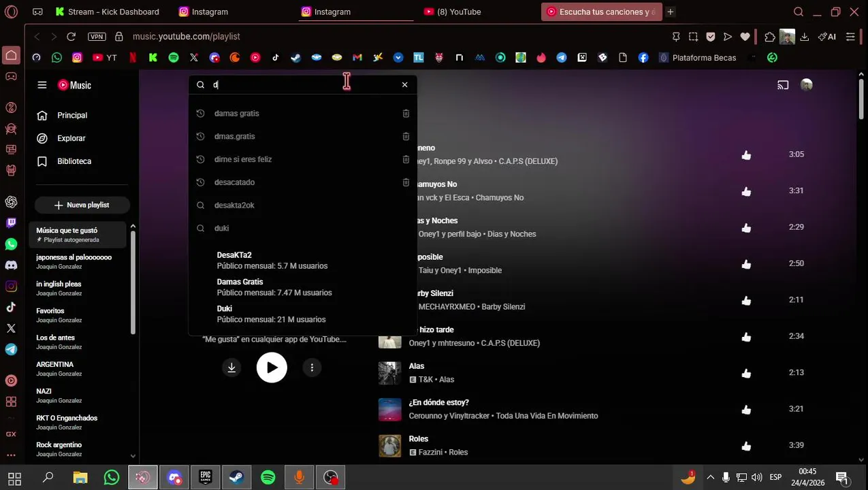The width and height of the screenshot is (868, 490).
Task: Open the YouTube Music account avatar
Action: tap(807, 85)
